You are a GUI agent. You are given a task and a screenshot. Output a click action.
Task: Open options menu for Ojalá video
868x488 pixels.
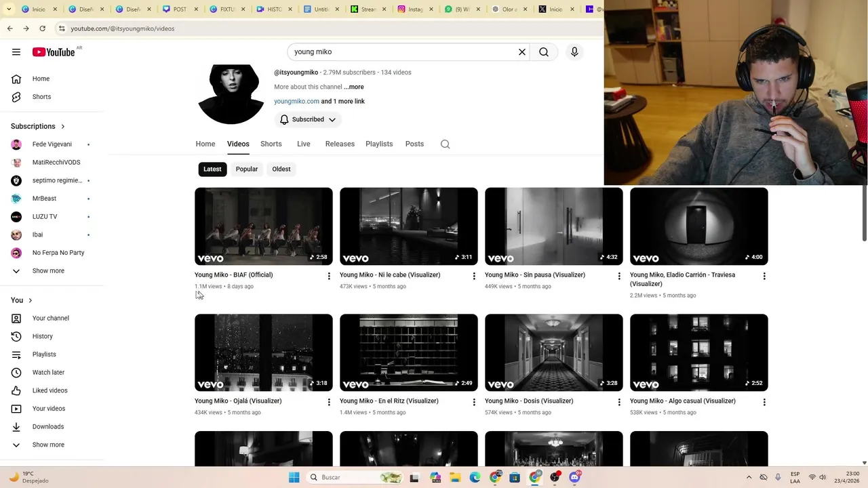pyautogui.click(x=329, y=402)
